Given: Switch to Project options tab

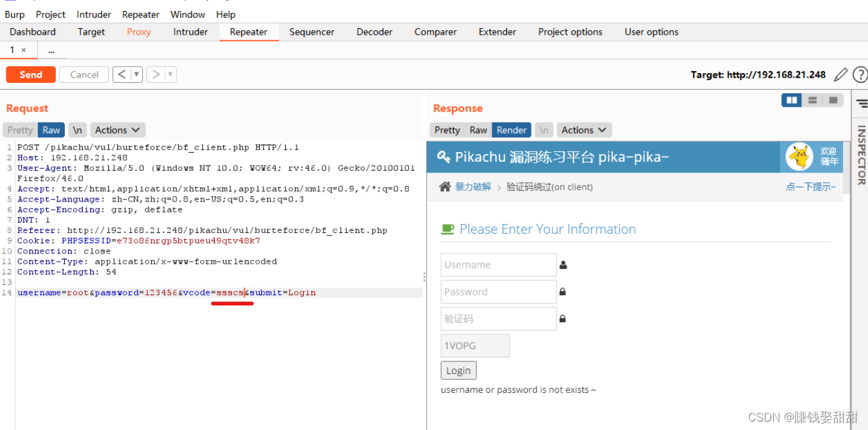Looking at the screenshot, I should coord(570,31).
